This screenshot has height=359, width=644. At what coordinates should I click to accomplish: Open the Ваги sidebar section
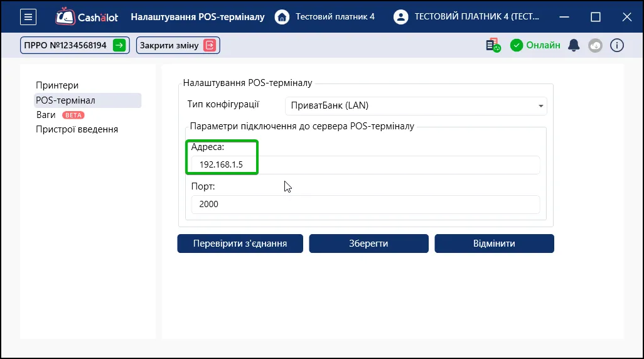pos(46,115)
